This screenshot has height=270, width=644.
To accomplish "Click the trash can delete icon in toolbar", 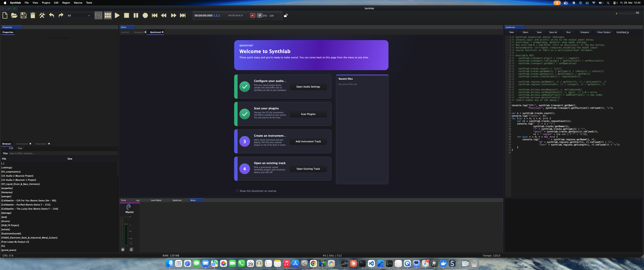I will click(33, 16).
